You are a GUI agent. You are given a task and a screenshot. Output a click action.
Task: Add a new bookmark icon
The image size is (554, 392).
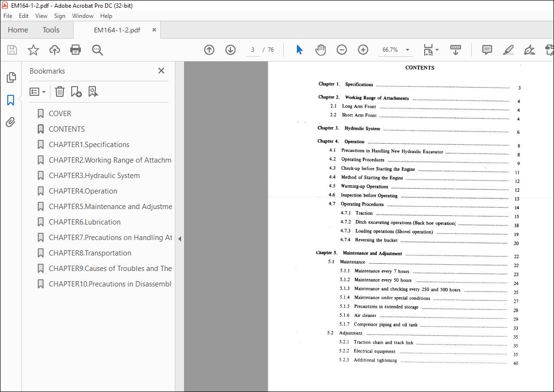[x=76, y=92]
